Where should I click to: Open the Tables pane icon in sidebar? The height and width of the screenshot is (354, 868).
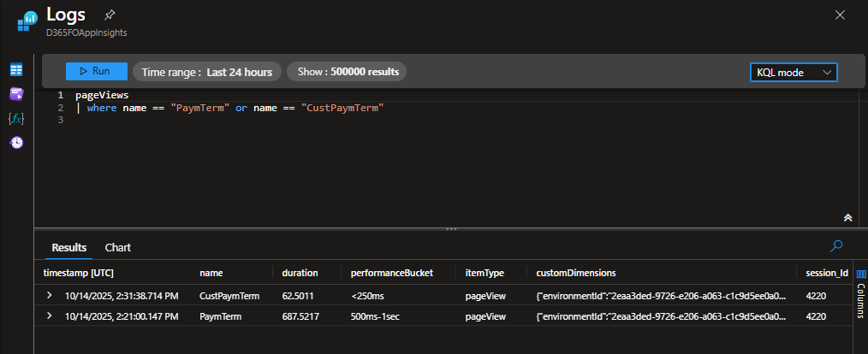tap(16, 70)
